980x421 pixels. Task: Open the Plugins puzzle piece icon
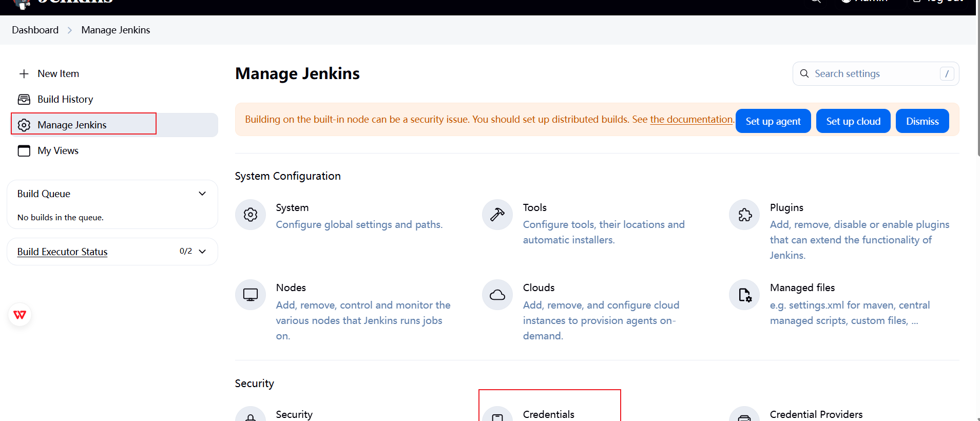point(744,215)
